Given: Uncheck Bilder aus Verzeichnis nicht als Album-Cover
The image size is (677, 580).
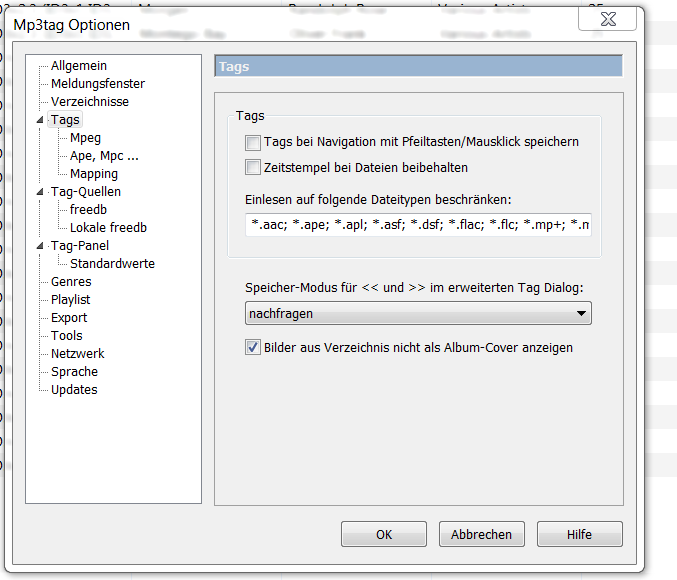Looking at the screenshot, I should click(253, 347).
